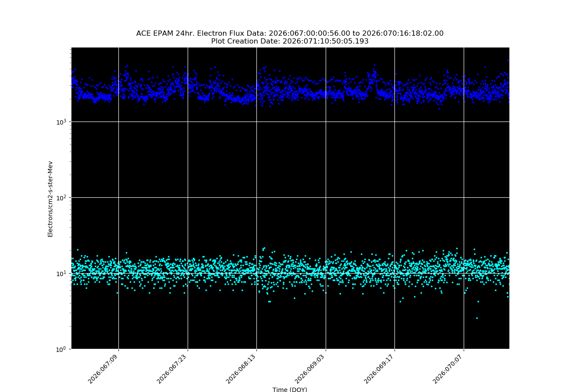Click the Electrons/cm2-s-ster-Mev y-axis label
566x392 pixels.
click(50, 199)
